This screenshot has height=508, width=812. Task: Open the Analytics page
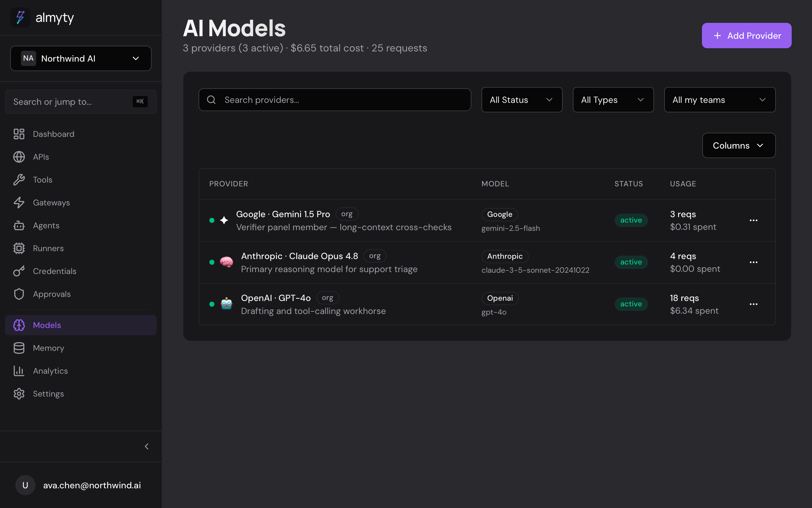point(81,371)
